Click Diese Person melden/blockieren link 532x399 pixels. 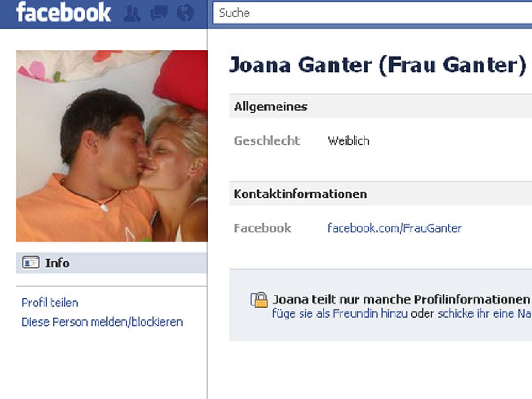[102, 322]
